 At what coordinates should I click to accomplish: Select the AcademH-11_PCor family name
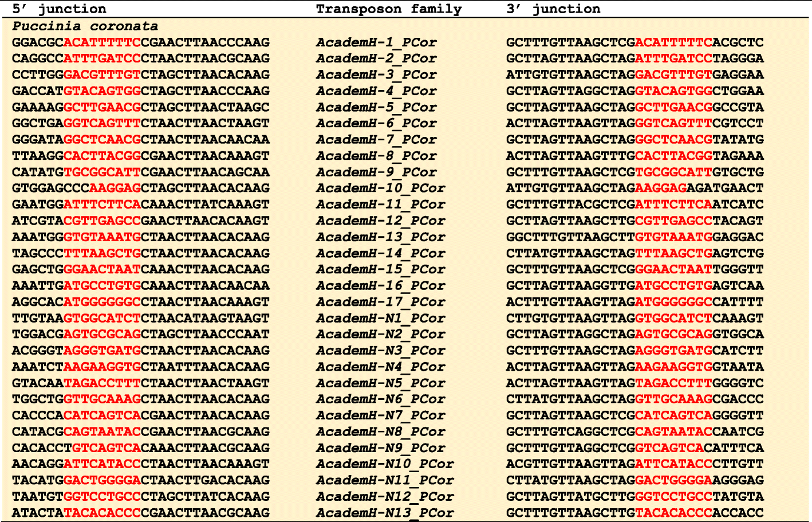pyautogui.click(x=381, y=205)
